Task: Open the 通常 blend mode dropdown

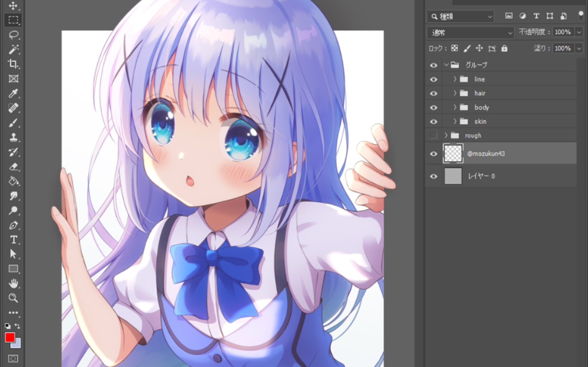Action: click(x=471, y=33)
